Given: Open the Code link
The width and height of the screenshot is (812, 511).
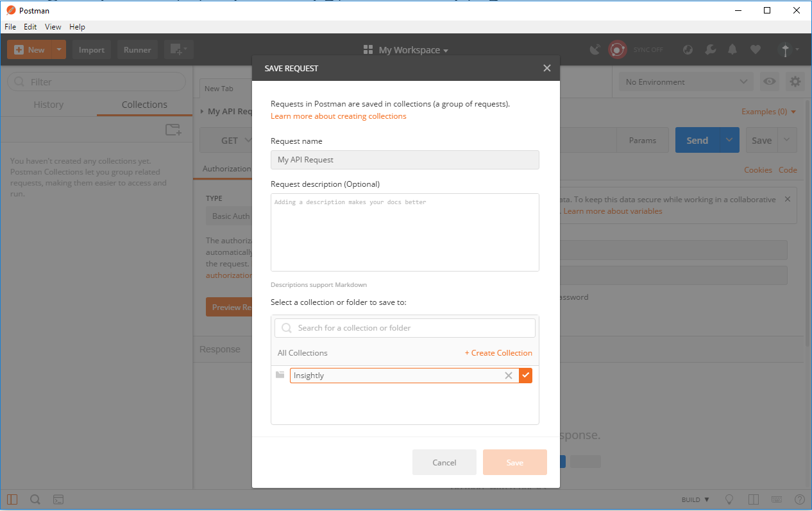Looking at the screenshot, I should [788, 170].
